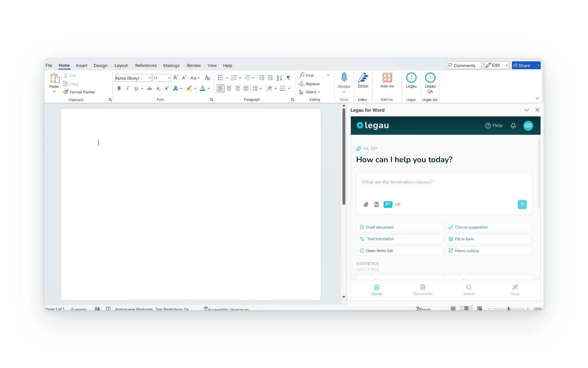Go to Legau Documents tab
This screenshot has width=588, height=368.
[423, 290]
